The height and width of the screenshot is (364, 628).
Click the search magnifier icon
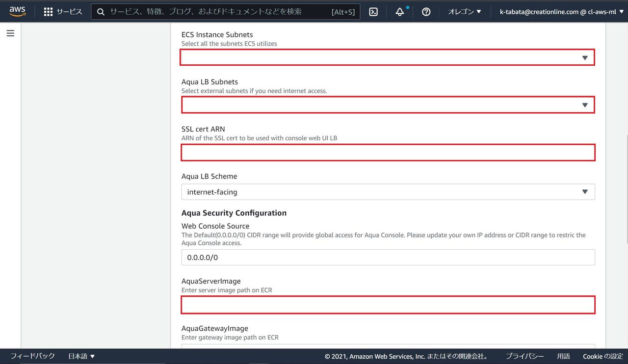[101, 12]
